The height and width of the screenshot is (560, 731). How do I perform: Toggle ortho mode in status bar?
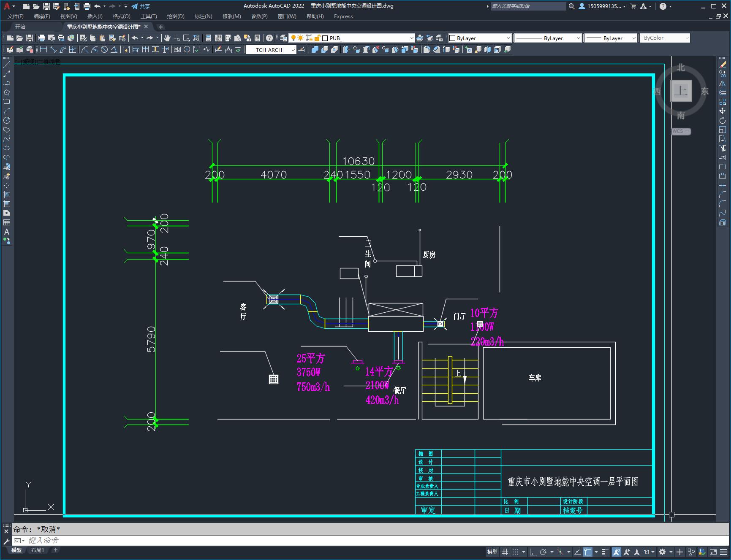click(x=533, y=552)
